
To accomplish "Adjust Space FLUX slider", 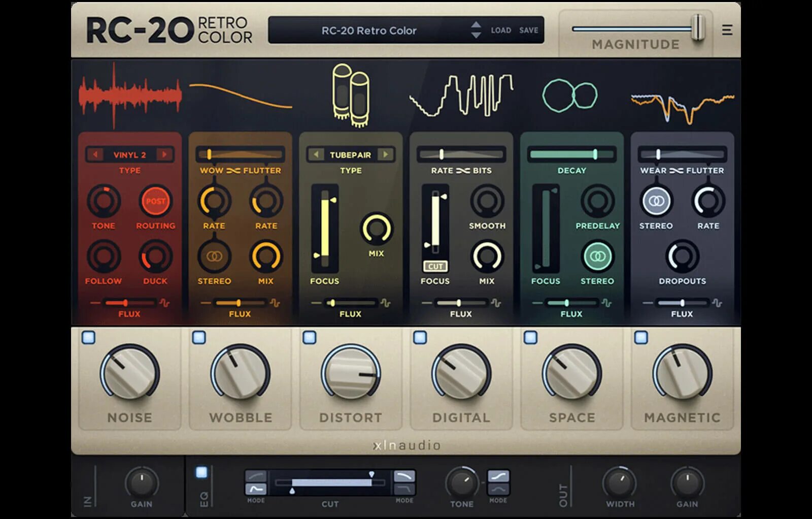I will [x=571, y=303].
